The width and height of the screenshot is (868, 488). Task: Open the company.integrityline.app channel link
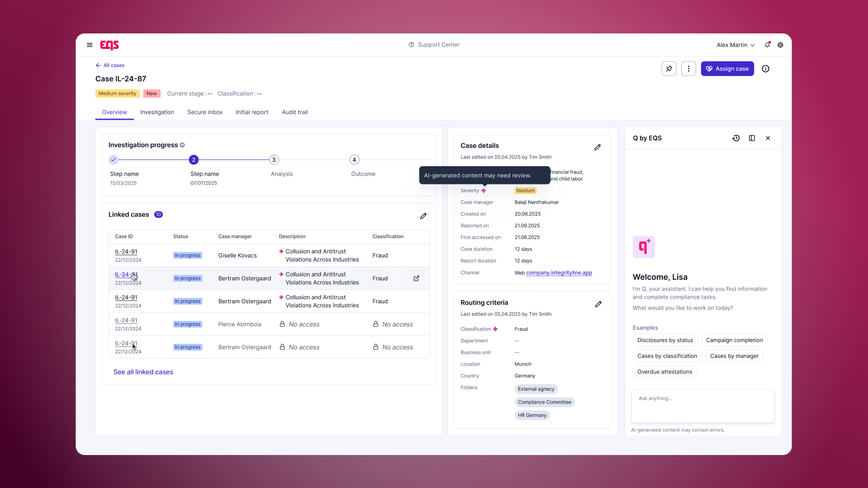pyautogui.click(x=559, y=272)
